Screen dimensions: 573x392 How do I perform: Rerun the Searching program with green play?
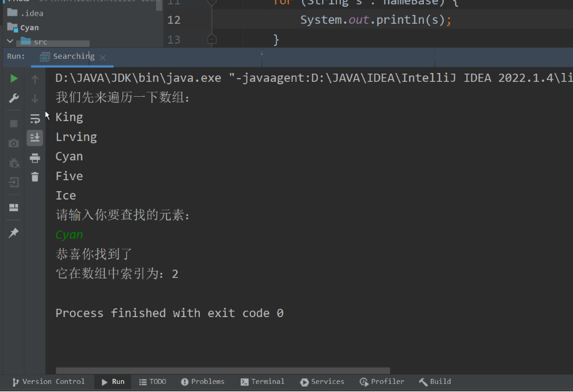tap(14, 79)
